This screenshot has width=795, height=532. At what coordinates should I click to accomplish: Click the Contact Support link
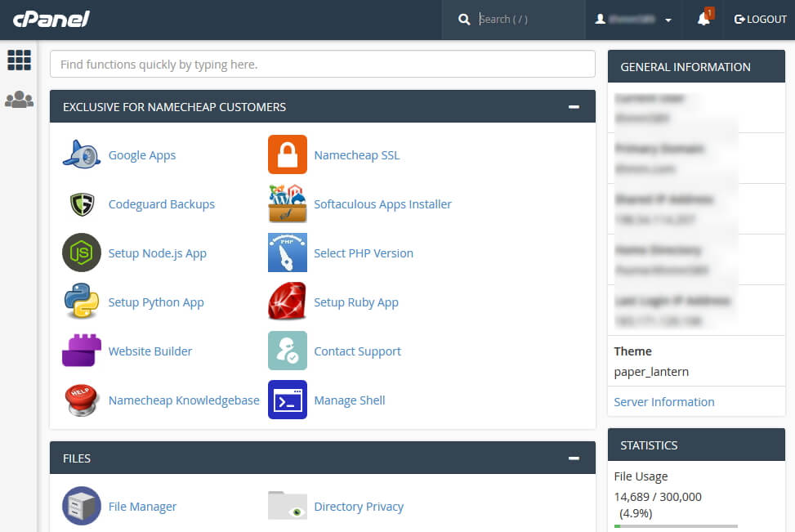(357, 351)
